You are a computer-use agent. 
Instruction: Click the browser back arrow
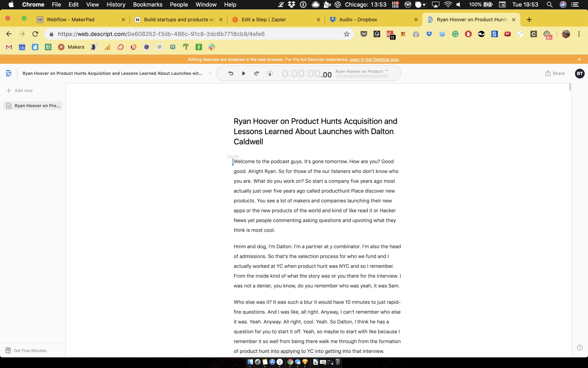tap(9, 34)
